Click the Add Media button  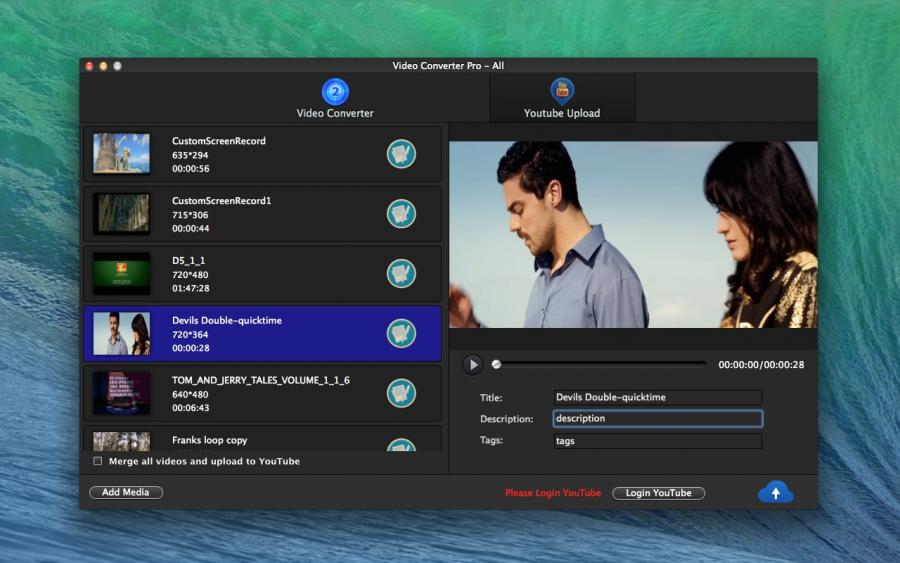(126, 492)
